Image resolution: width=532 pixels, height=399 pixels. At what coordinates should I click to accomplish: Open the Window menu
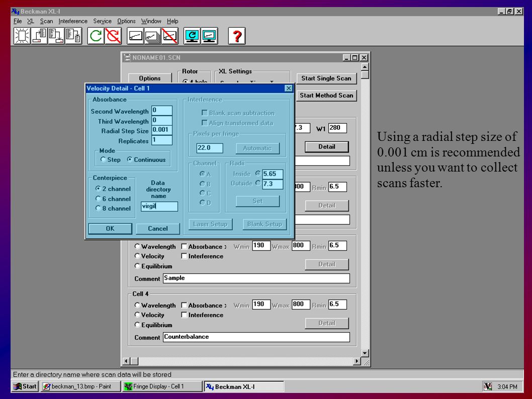pos(151,21)
